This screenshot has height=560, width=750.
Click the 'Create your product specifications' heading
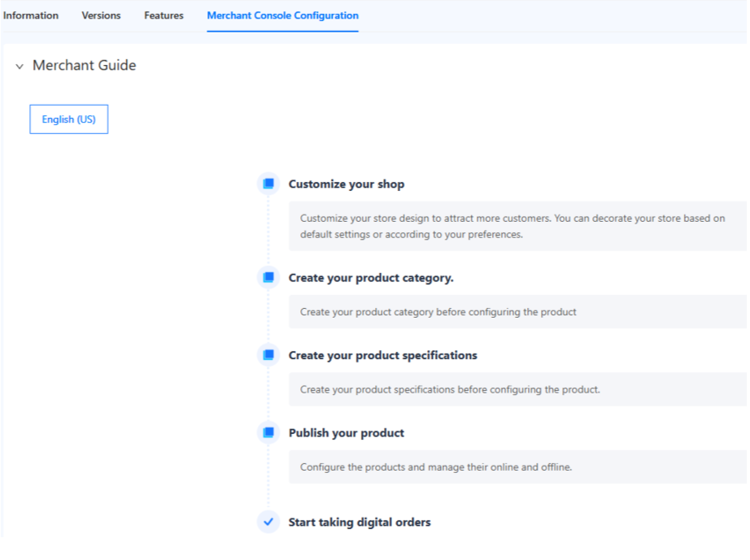(382, 355)
